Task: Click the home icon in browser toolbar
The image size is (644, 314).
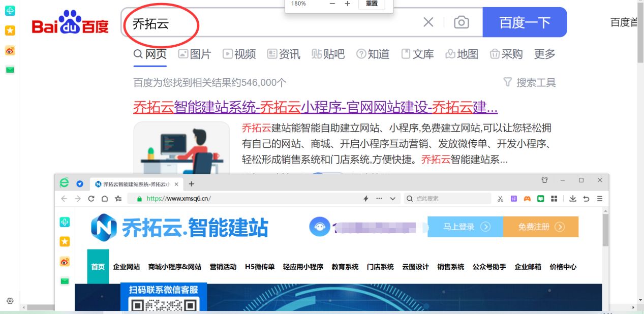Action: tap(104, 199)
